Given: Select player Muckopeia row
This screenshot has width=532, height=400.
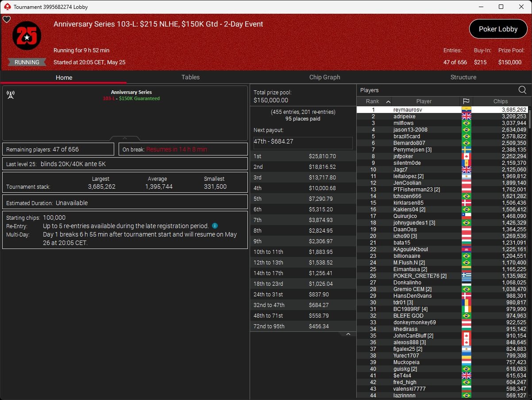Looking at the screenshot, I should 443,362.
